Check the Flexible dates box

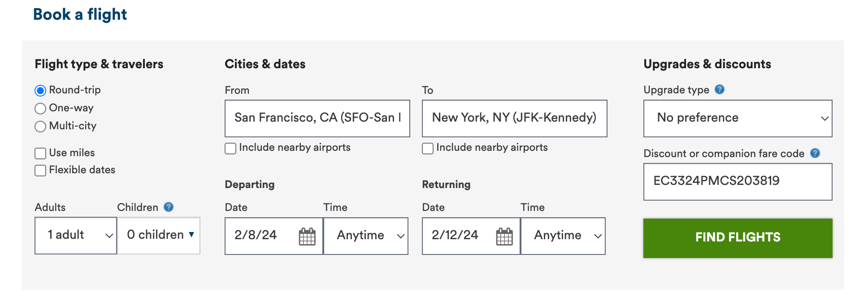point(40,171)
